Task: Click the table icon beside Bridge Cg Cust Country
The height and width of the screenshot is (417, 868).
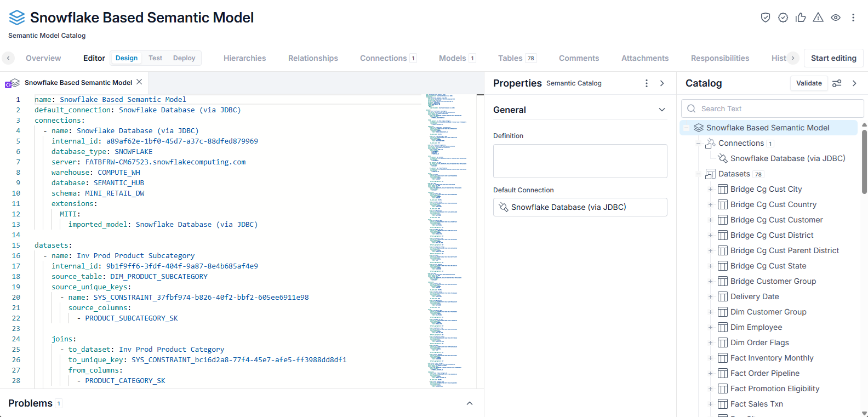Action: (723, 204)
